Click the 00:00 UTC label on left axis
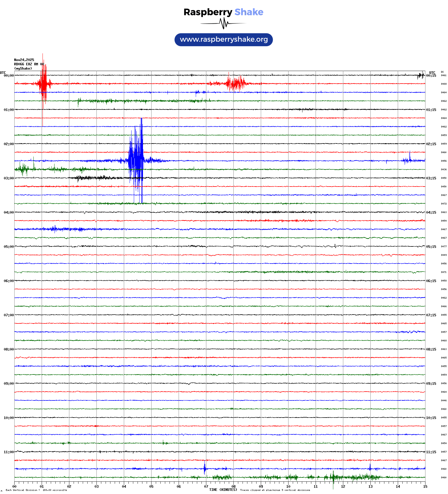The height and width of the screenshot is (494, 448). tap(9, 76)
